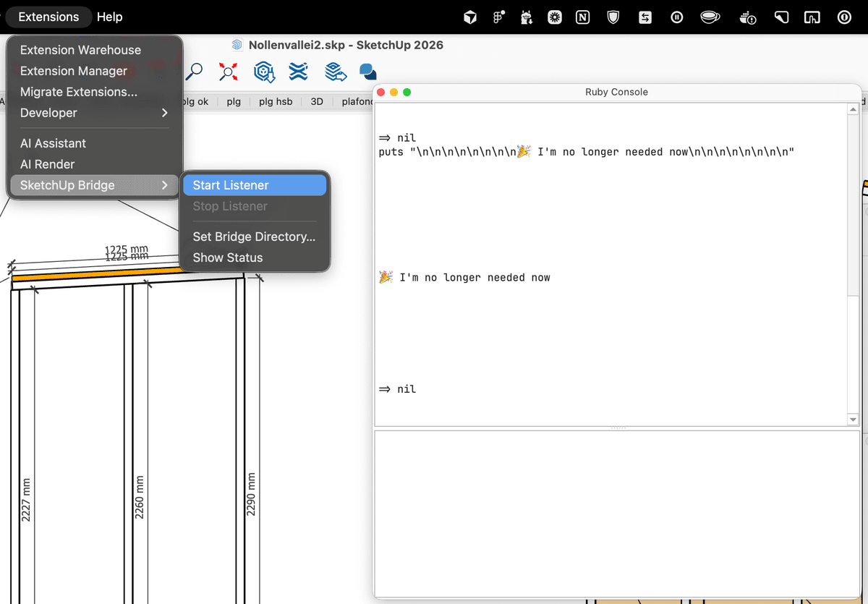868x604 pixels.
Task: Click the Notion icon in the menu bar
Action: click(582, 16)
